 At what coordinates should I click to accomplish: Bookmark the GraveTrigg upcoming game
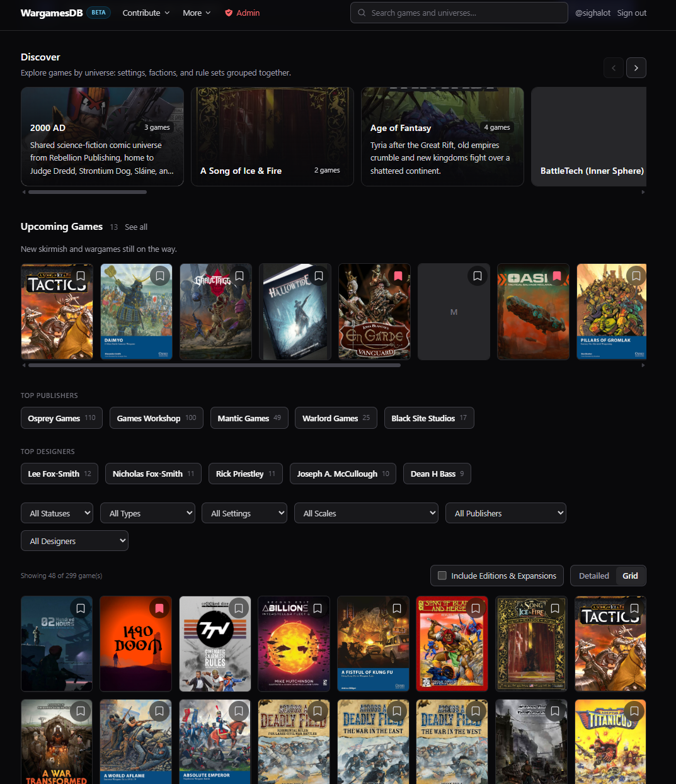[x=239, y=276]
